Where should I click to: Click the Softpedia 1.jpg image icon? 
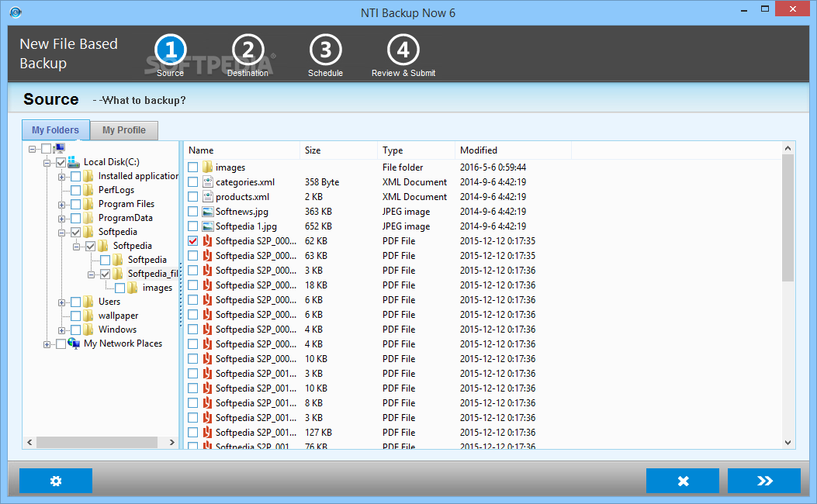[x=207, y=226]
